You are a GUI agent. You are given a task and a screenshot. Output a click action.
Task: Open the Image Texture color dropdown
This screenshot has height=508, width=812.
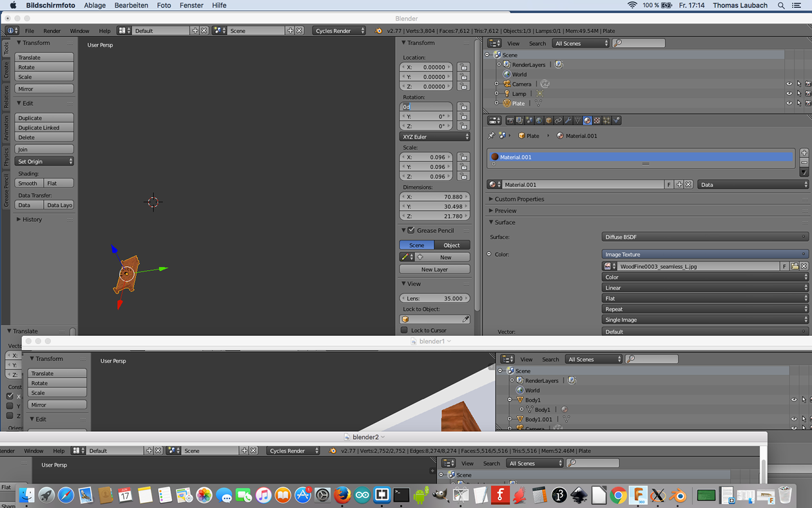pyautogui.click(x=704, y=254)
